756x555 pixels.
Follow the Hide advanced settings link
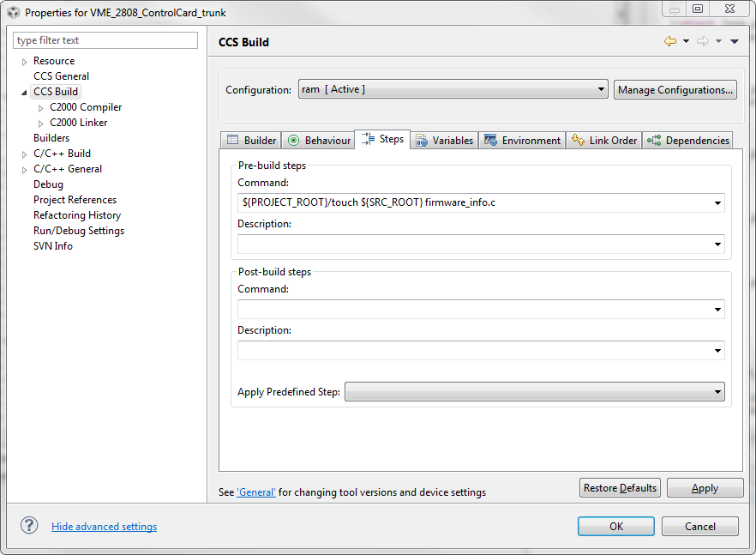point(105,527)
